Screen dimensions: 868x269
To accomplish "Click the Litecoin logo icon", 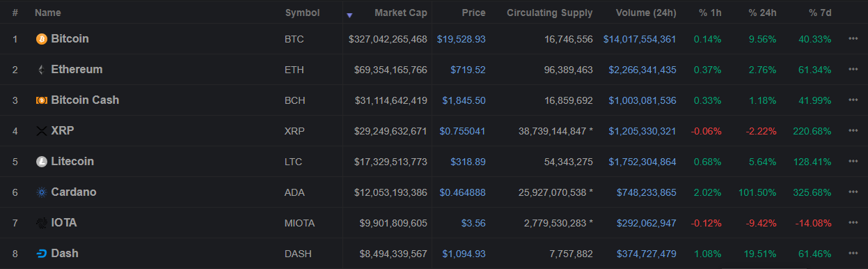I will [x=42, y=162].
